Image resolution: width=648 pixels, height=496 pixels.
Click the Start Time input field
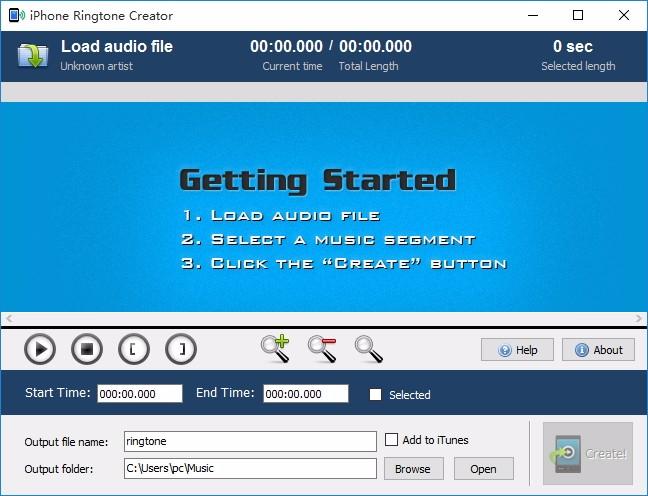(140, 393)
